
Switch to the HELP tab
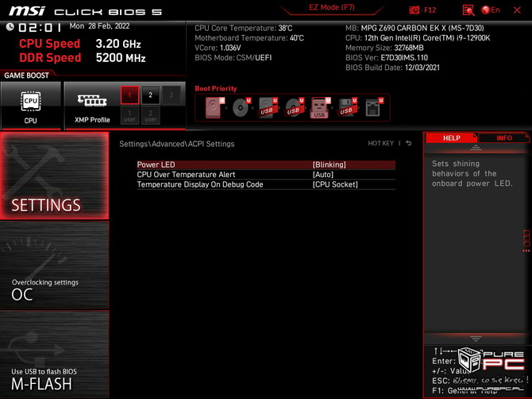click(451, 138)
